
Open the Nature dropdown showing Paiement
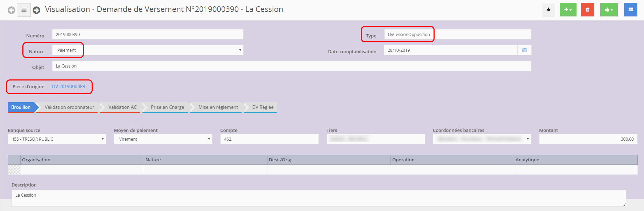coord(148,50)
